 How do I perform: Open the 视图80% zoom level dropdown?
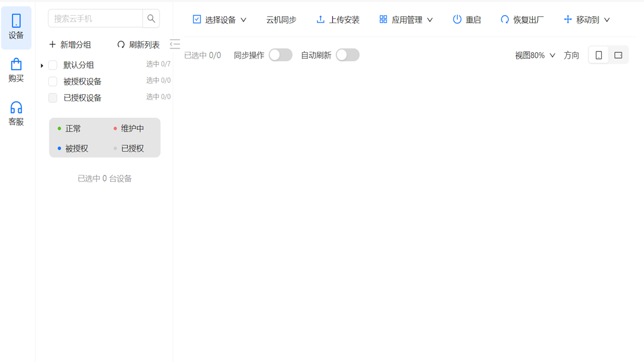(x=535, y=55)
